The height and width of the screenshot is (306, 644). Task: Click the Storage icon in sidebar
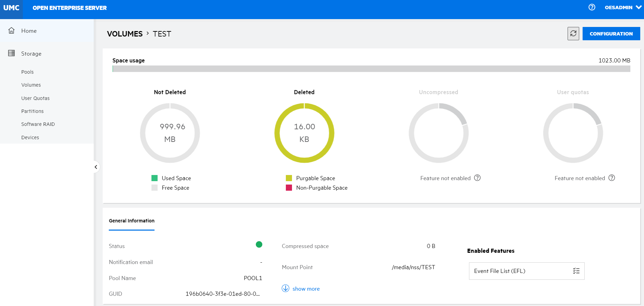coord(12,53)
